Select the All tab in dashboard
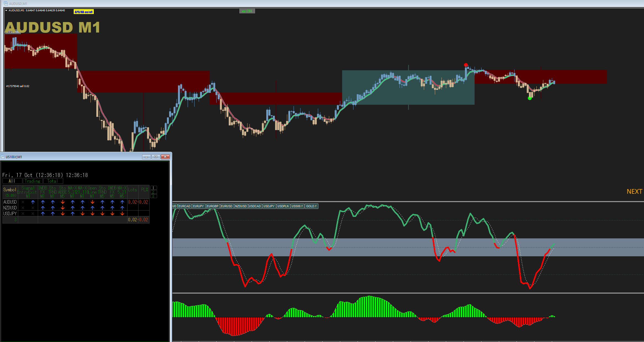644x342 pixels. click(x=12, y=181)
